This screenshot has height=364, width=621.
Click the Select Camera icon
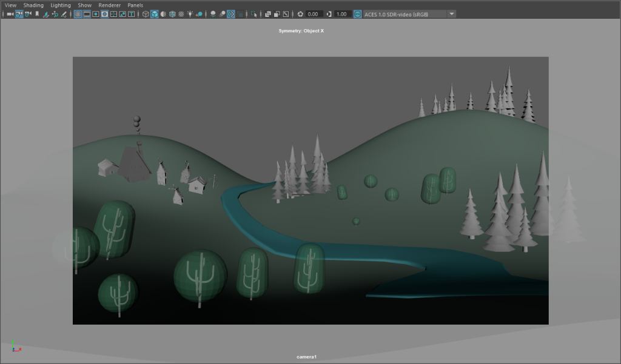click(x=10, y=15)
